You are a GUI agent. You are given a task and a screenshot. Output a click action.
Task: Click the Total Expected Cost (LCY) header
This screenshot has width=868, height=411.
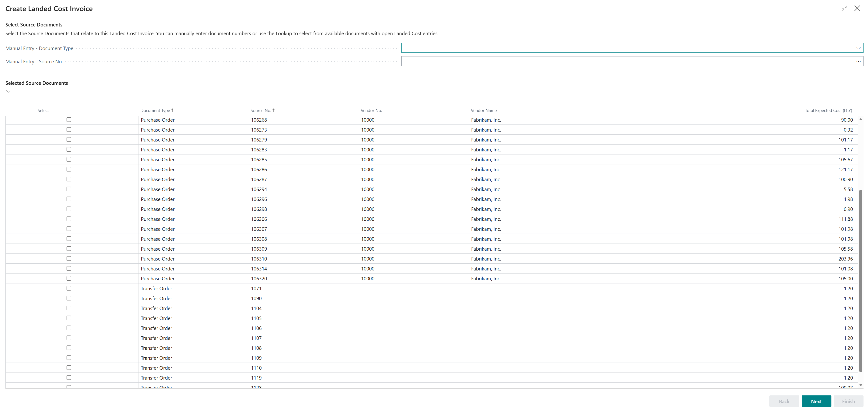[x=828, y=111]
